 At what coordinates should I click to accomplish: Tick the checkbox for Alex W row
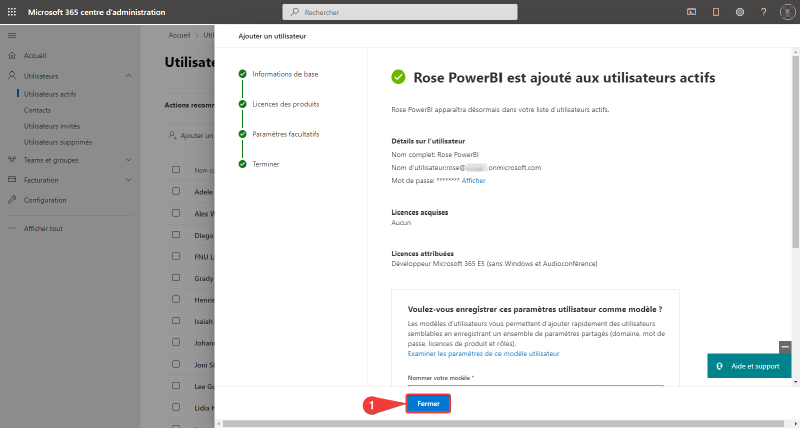tap(176, 213)
